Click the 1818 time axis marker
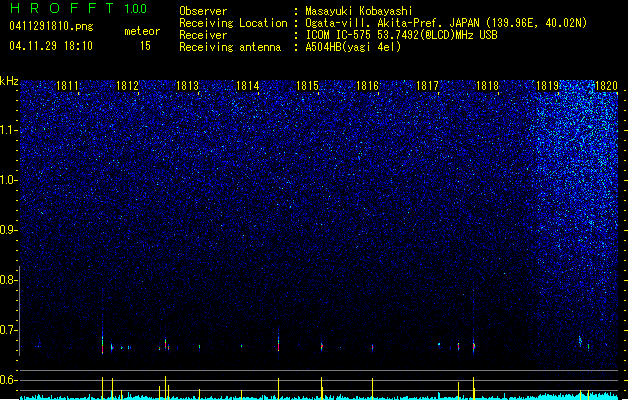This screenshot has width=629, height=400. [487, 86]
